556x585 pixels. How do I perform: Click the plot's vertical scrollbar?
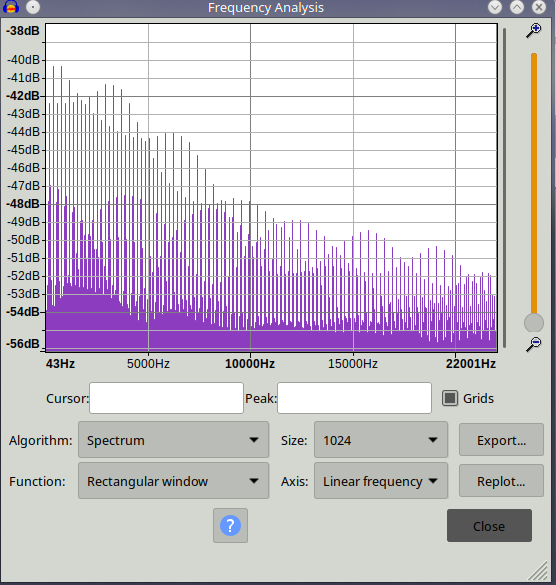[505, 187]
